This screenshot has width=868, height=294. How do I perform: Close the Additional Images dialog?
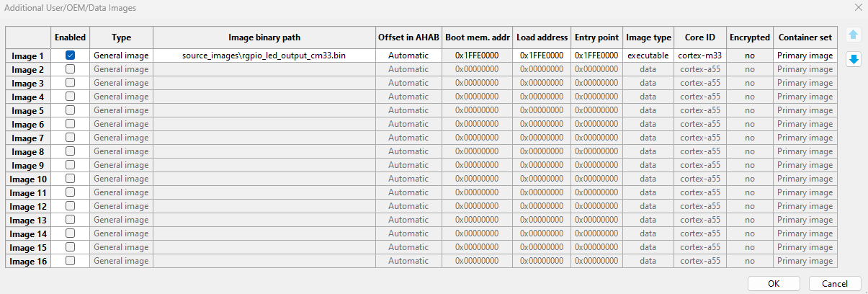(858, 7)
